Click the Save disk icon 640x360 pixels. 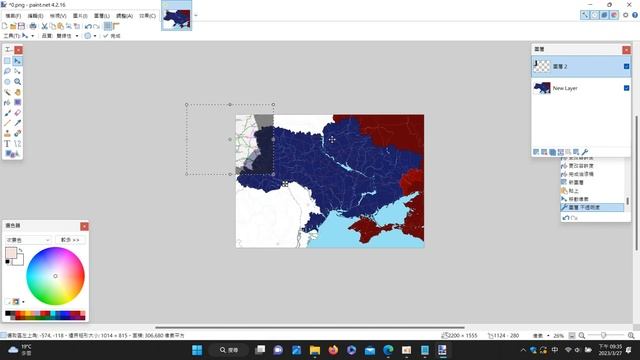(x=21, y=26)
